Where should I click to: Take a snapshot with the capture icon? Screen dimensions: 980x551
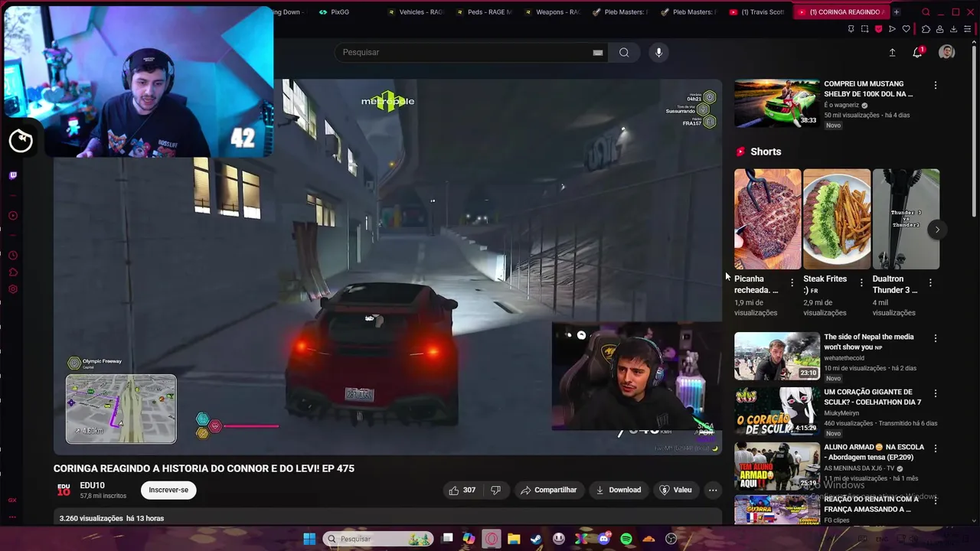point(864,29)
